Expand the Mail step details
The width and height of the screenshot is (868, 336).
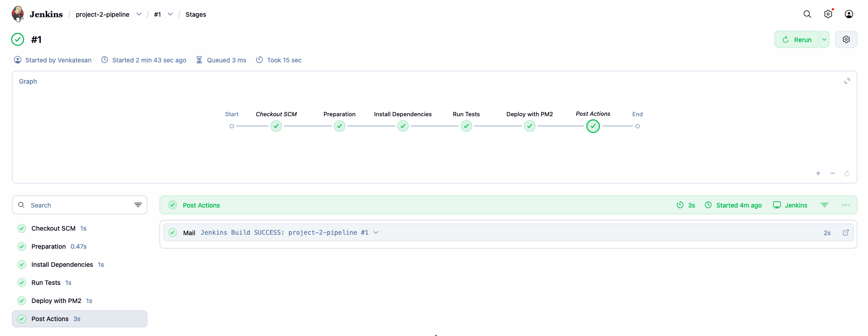point(376,232)
